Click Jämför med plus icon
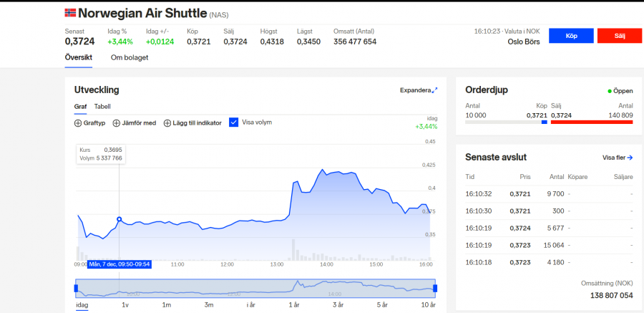The height and width of the screenshot is (313, 644). [117, 123]
